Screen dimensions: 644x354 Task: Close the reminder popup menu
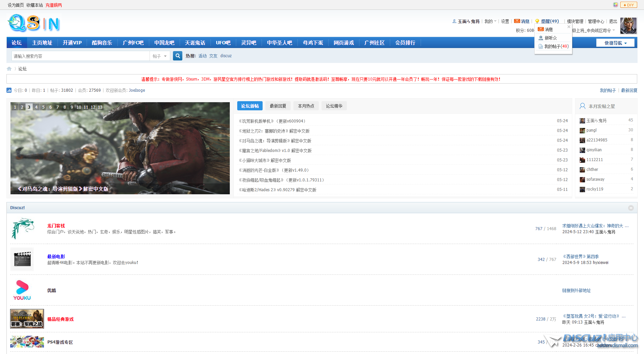[x=569, y=27]
